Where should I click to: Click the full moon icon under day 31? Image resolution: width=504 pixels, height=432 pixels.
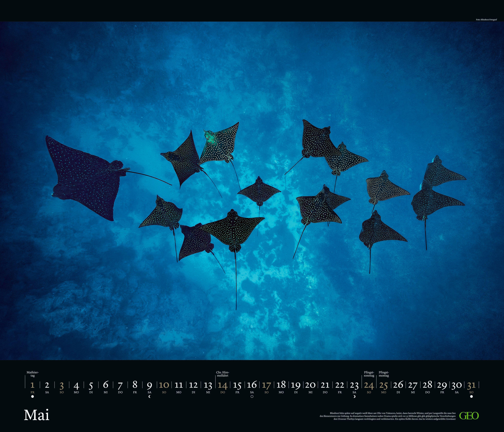click(x=471, y=397)
